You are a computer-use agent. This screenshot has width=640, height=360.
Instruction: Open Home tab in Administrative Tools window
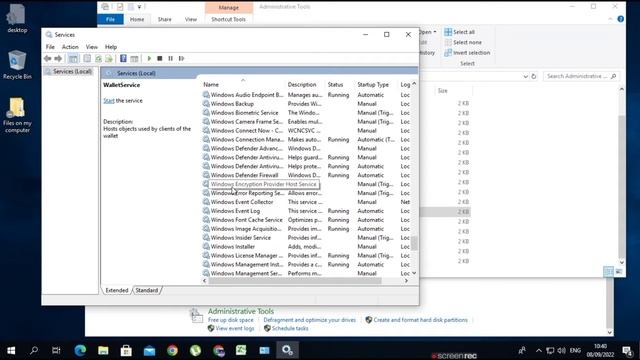tap(137, 19)
